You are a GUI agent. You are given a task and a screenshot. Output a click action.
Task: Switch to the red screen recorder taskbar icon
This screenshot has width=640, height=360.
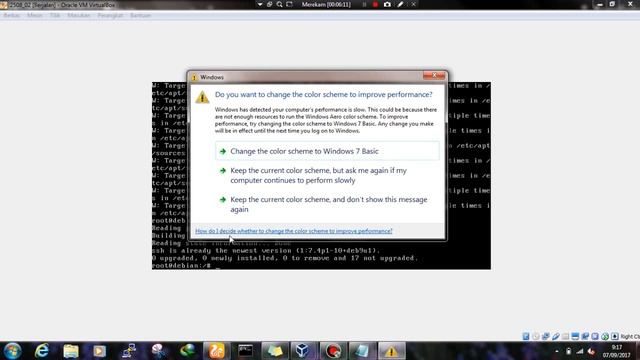[333, 351]
